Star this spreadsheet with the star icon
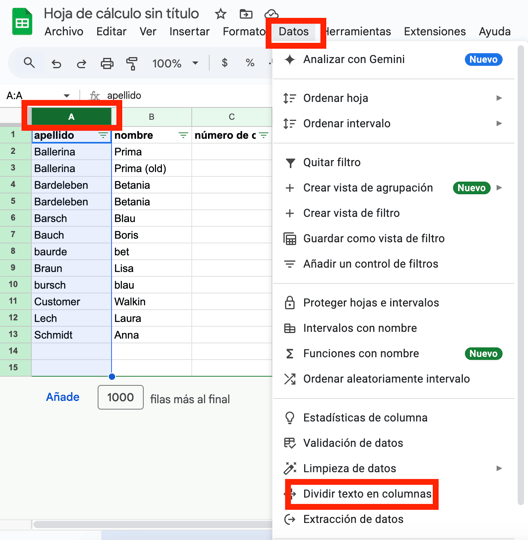The image size is (528, 540). click(x=220, y=14)
